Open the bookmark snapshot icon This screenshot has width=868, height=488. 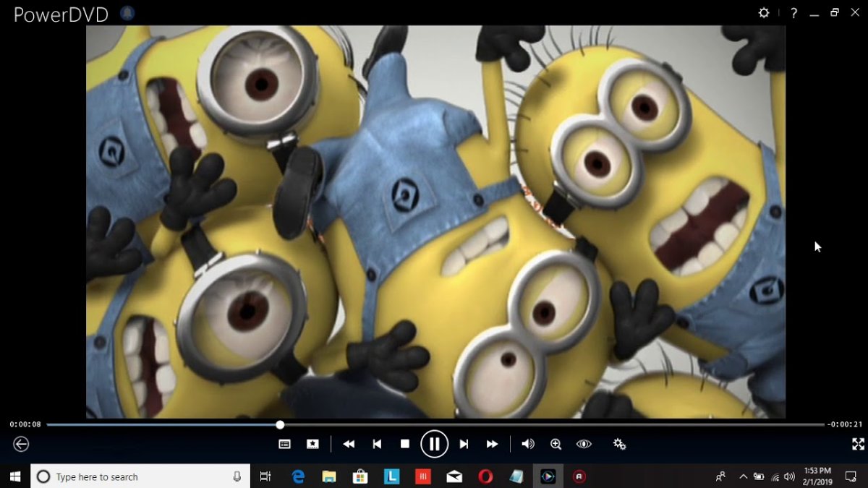click(x=312, y=444)
